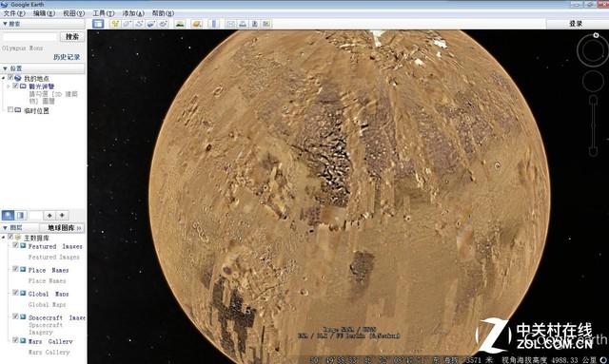Uncheck the Spacecraft Imagery layer checkbox

pyautogui.click(x=15, y=316)
